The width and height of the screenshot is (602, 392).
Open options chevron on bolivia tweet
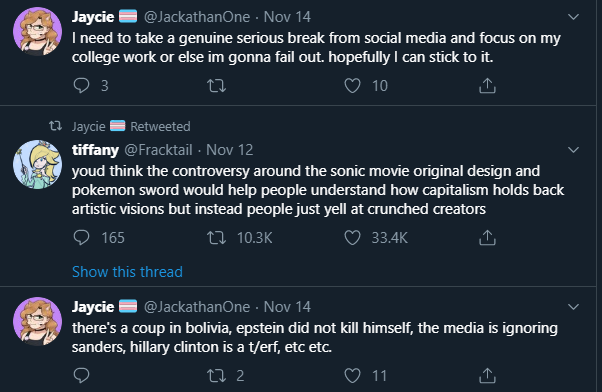[573, 307]
